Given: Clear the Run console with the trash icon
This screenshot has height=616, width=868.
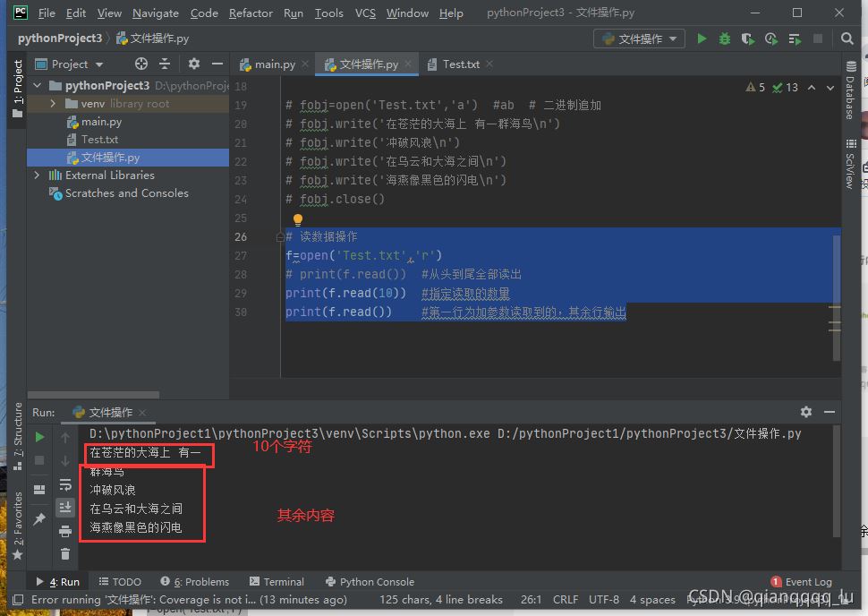Looking at the screenshot, I should click(65, 554).
